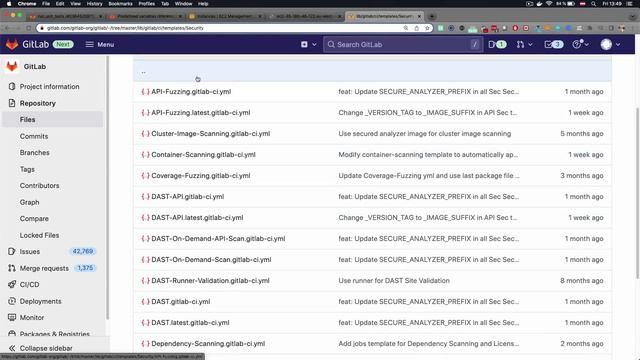Click the user avatar
Image resolution: width=640 pixels, height=360 pixels.
pyautogui.click(x=606, y=44)
